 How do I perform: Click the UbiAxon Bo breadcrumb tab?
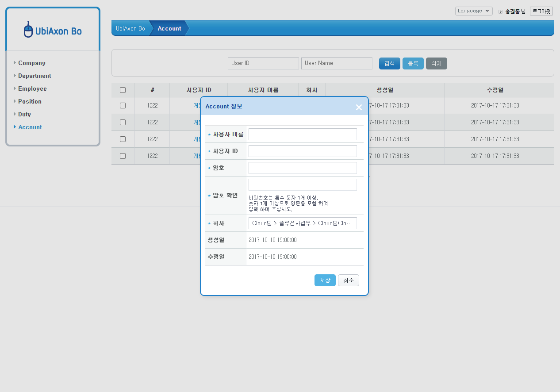point(131,28)
